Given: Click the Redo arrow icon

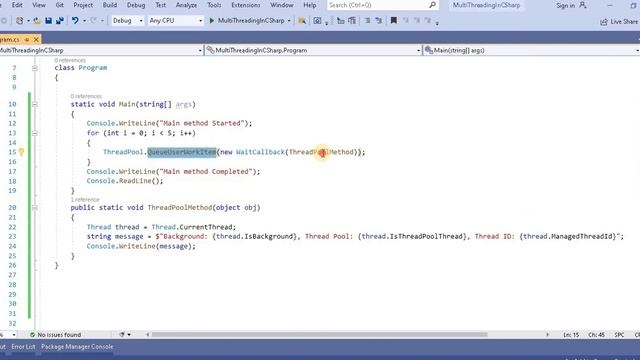Looking at the screenshot, I should click(93, 20).
